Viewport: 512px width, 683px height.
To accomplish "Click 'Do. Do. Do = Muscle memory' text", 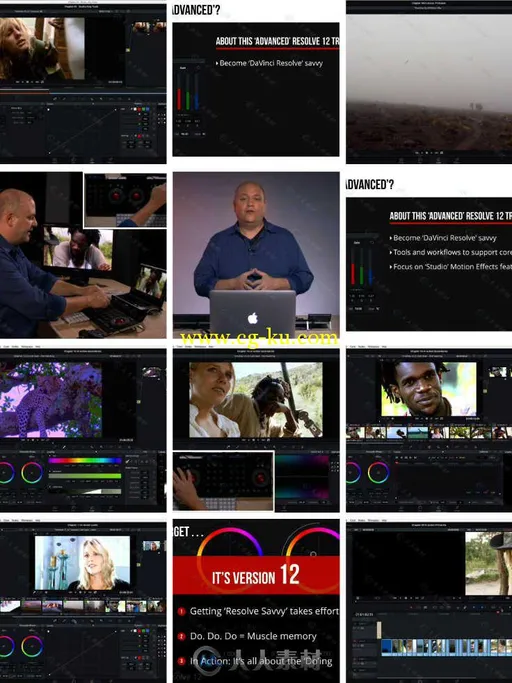I will tap(253, 636).
